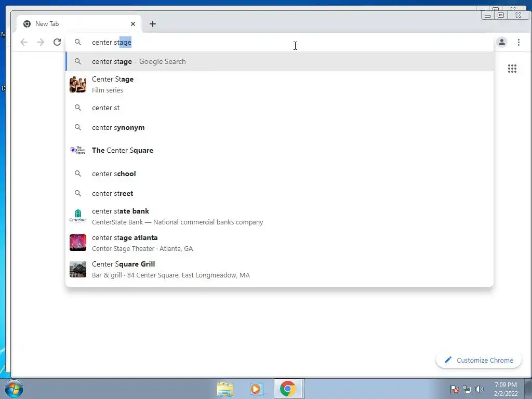The width and height of the screenshot is (532, 399).
Task: Select the New Tab tab
Action: point(78,24)
